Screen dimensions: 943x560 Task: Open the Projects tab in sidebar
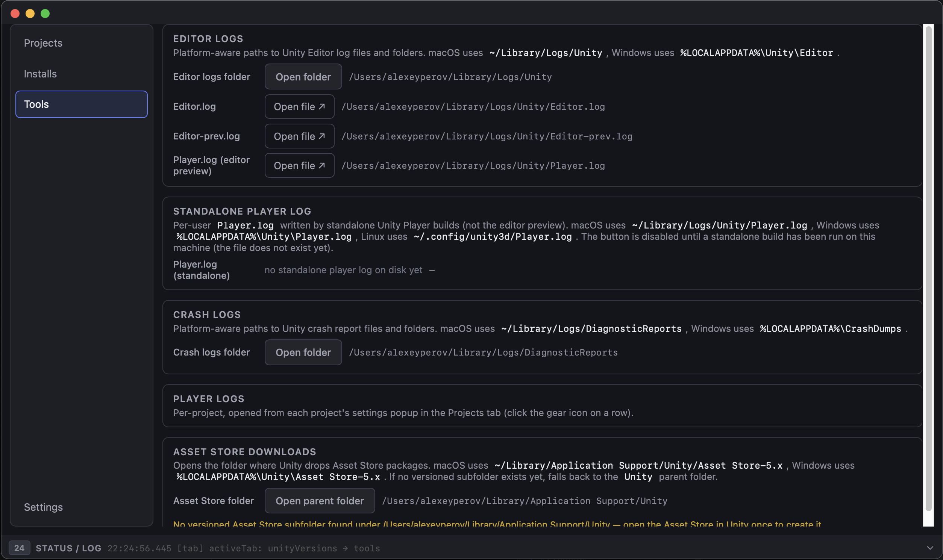pos(81,43)
